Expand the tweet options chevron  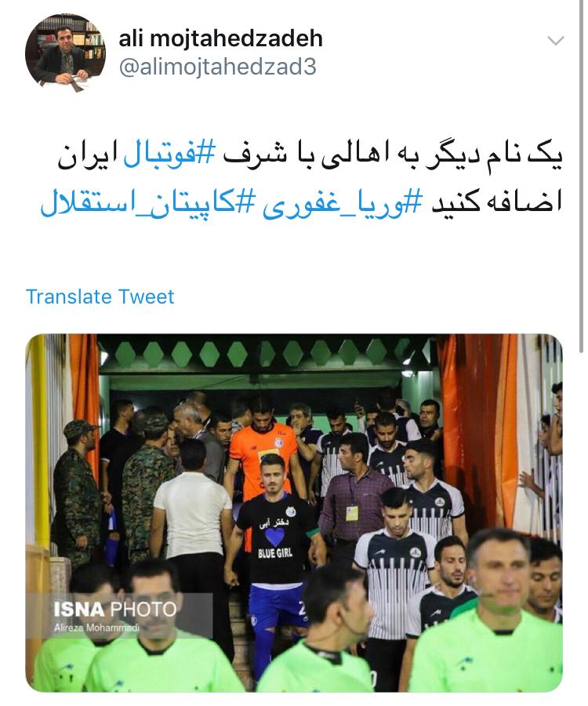556,41
